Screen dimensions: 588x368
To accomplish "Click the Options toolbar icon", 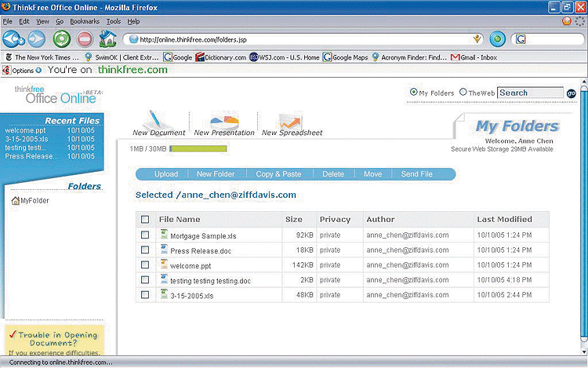I will [x=6, y=70].
